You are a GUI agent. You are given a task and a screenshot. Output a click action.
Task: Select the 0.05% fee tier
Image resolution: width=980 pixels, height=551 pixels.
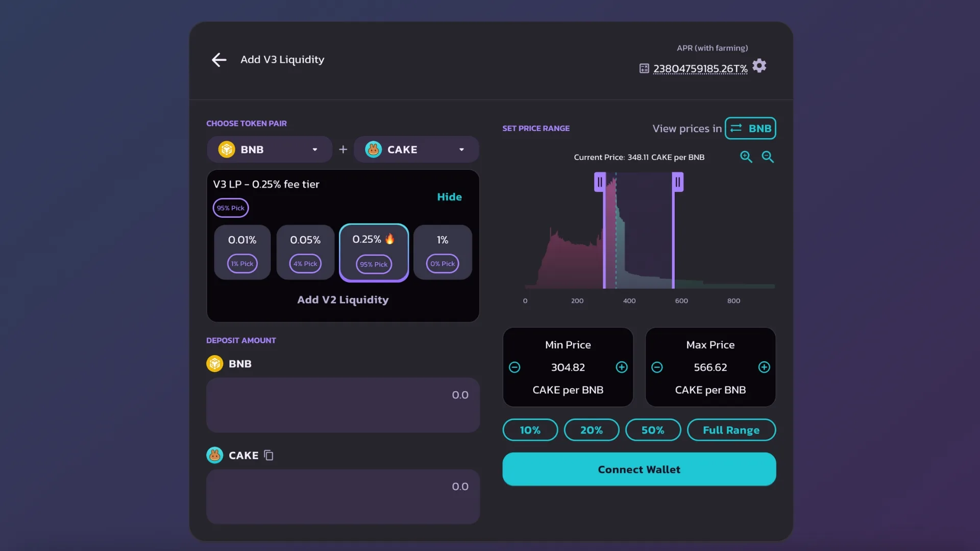coord(305,252)
